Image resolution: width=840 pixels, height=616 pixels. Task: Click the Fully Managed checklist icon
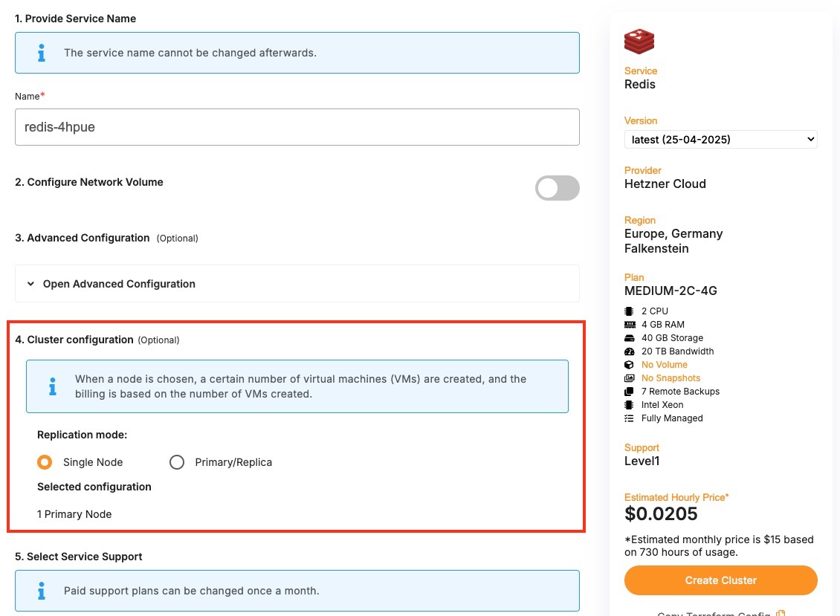click(629, 418)
